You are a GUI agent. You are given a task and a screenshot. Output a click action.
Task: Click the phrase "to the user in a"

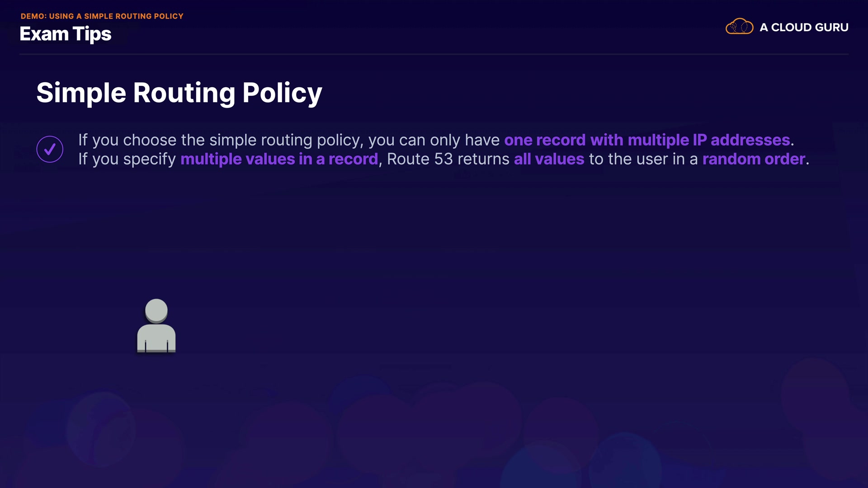coord(643,159)
